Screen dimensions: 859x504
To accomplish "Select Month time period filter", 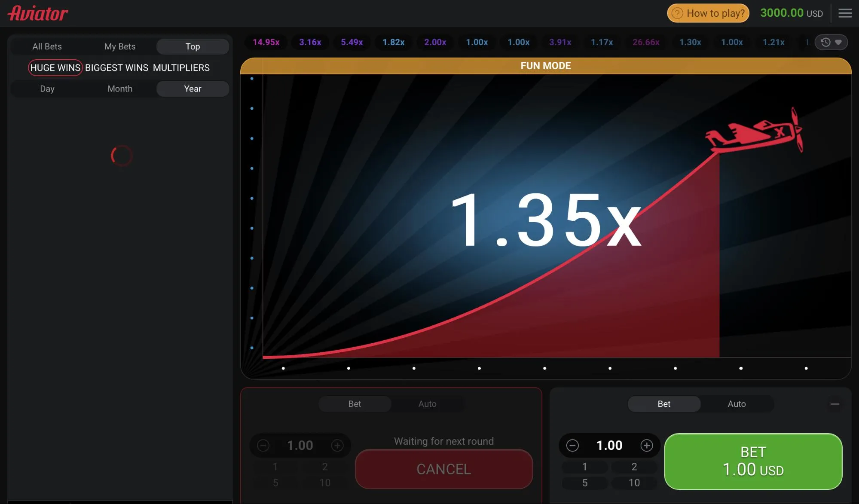I will 120,89.
